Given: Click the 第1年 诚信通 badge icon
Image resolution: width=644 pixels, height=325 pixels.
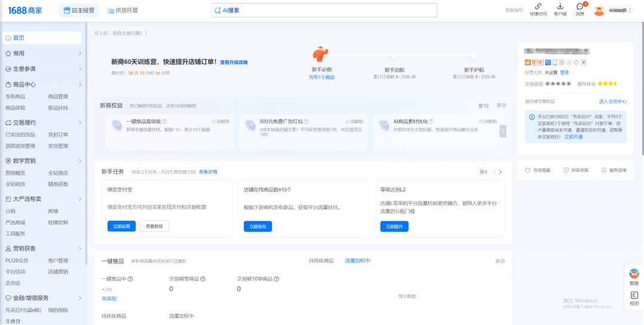Looking at the screenshot, I should [x=534, y=63].
